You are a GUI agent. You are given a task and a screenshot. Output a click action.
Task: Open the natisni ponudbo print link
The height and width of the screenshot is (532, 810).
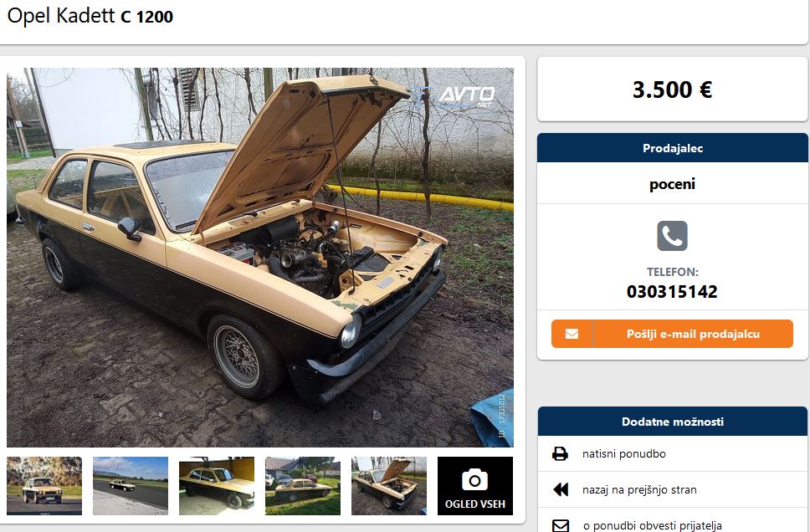click(x=624, y=454)
